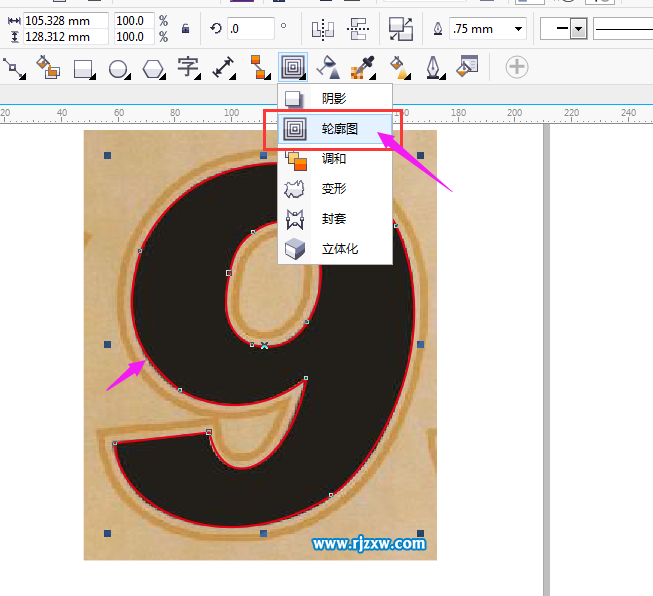Click the object height field 128.312 mm
The width and height of the screenshot is (653, 596).
66,37
